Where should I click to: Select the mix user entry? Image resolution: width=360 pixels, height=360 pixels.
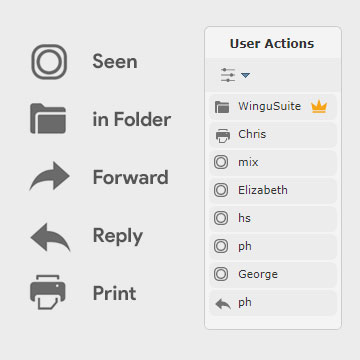tap(273, 163)
